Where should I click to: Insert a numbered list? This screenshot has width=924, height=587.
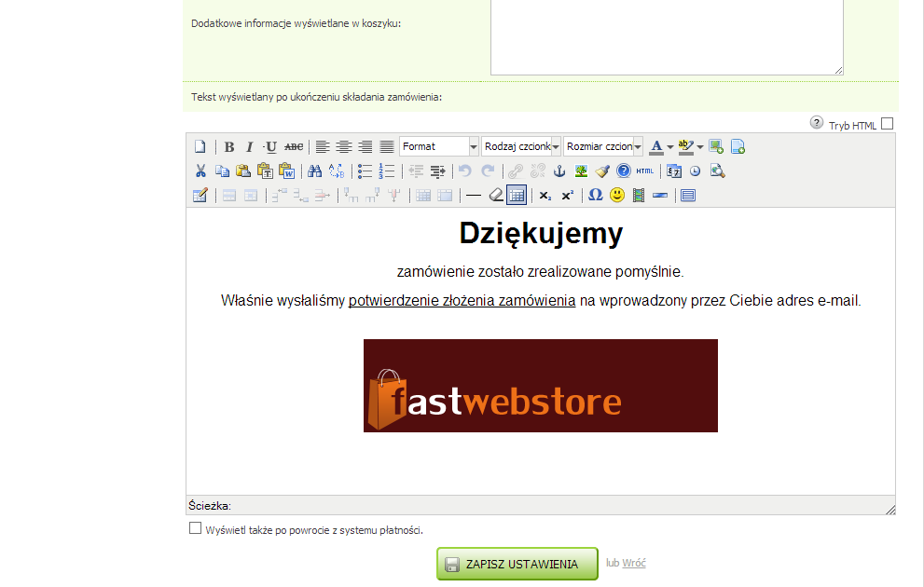(x=387, y=171)
